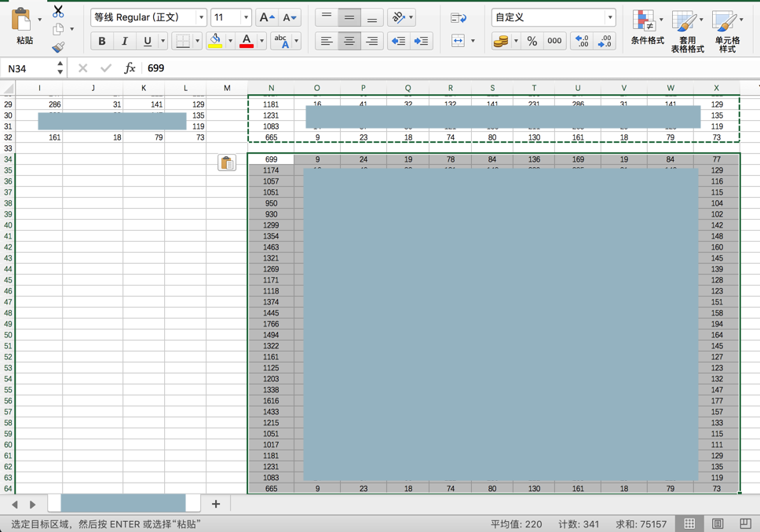Click the fx insert function button
760x532 pixels.
click(130, 68)
